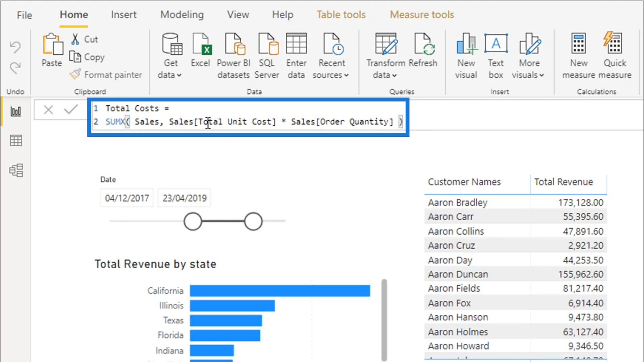Image resolution: width=644 pixels, height=362 pixels.
Task: Grab the right date slider handle
Action: point(253,222)
